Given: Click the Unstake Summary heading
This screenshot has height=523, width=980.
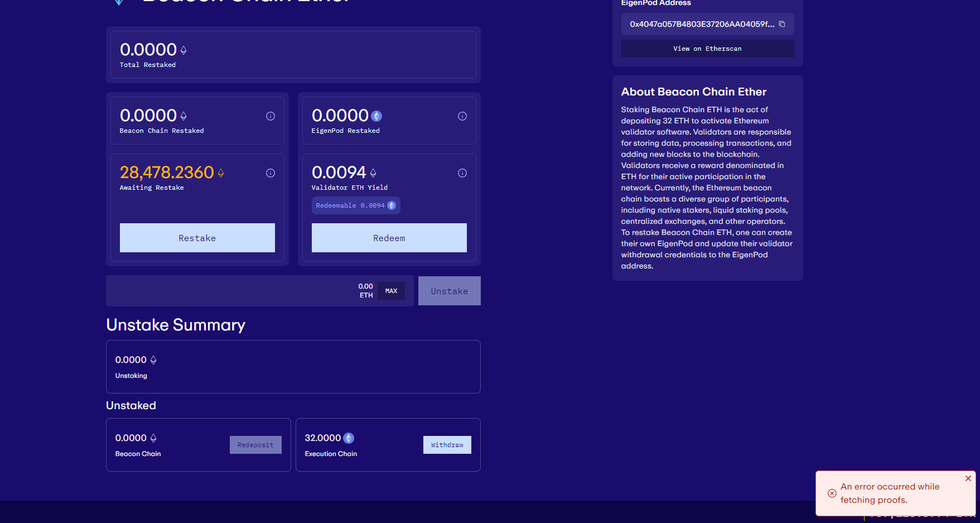Looking at the screenshot, I should click(176, 325).
